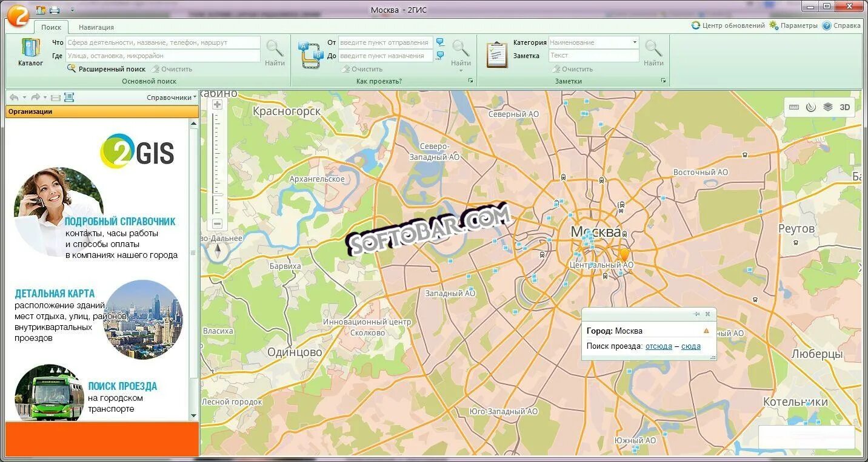The height and width of the screenshot is (462, 868).
Task: Open Заметки group dialog launcher
Action: coord(663,81)
